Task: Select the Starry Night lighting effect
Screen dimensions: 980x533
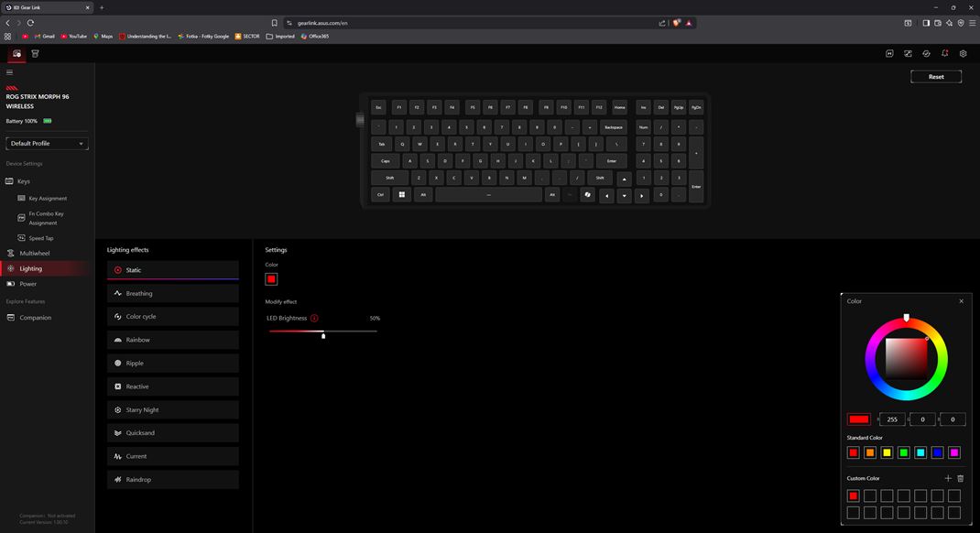Action: click(172, 410)
